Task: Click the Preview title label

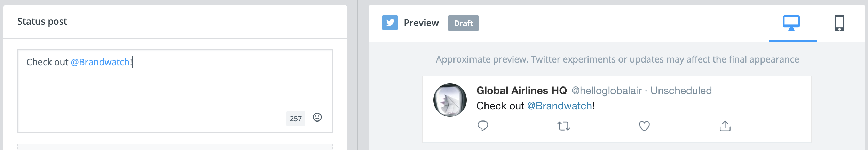Action: (x=421, y=23)
